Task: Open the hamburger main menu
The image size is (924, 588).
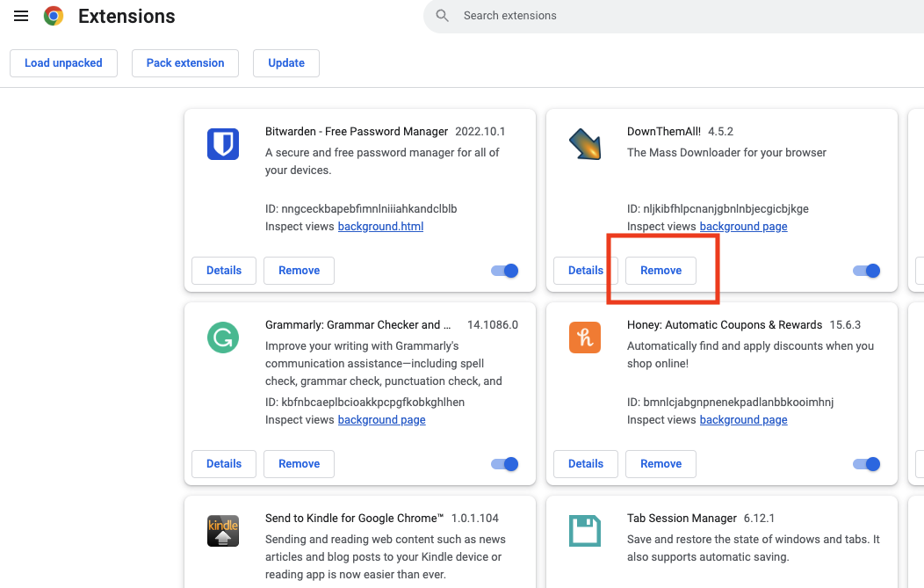Action: [x=21, y=16]
